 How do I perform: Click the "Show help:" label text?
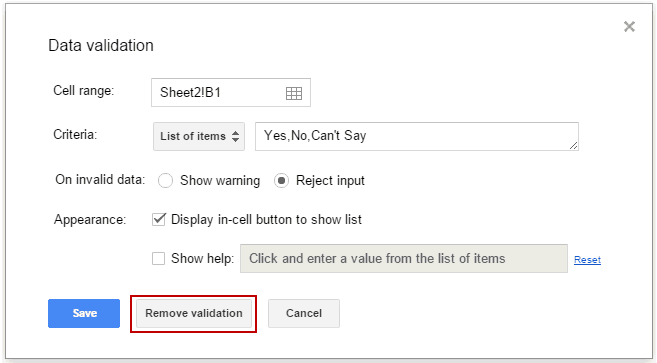pos(202,259)
